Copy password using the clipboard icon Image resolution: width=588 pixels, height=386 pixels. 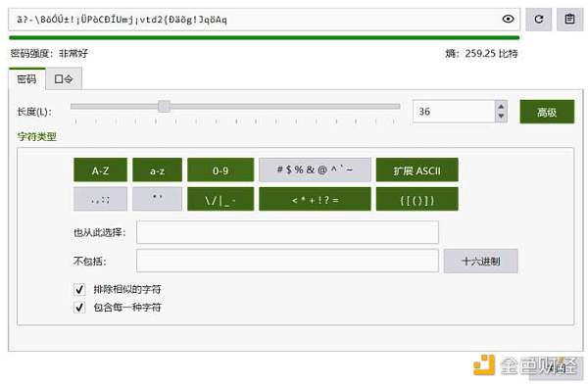pos(569,20)
